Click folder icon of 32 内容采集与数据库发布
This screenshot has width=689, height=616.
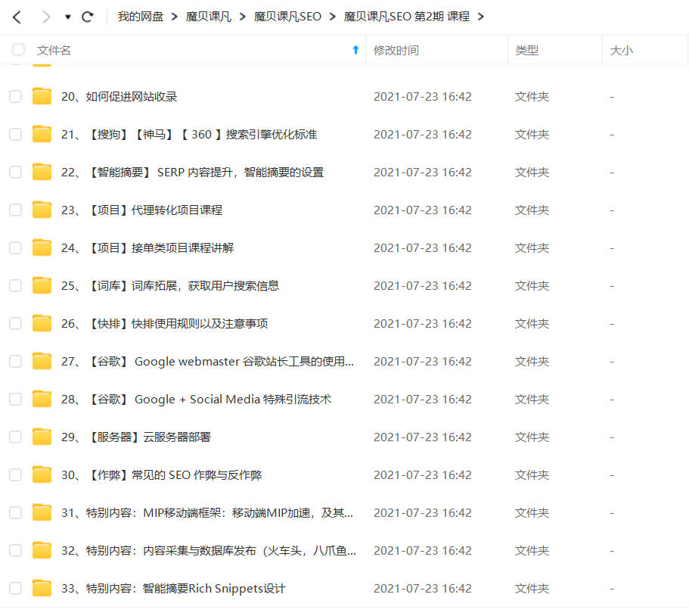pos(42,549)
